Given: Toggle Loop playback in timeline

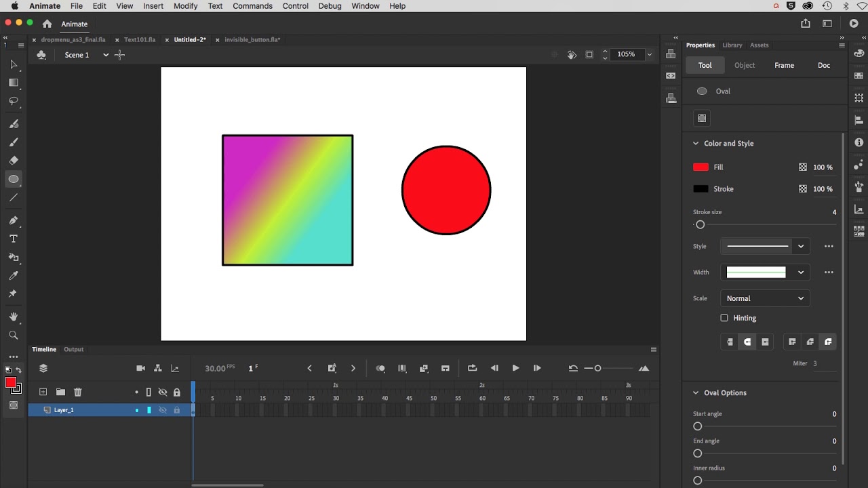Looking at the screenshot, I should [472, 369].
